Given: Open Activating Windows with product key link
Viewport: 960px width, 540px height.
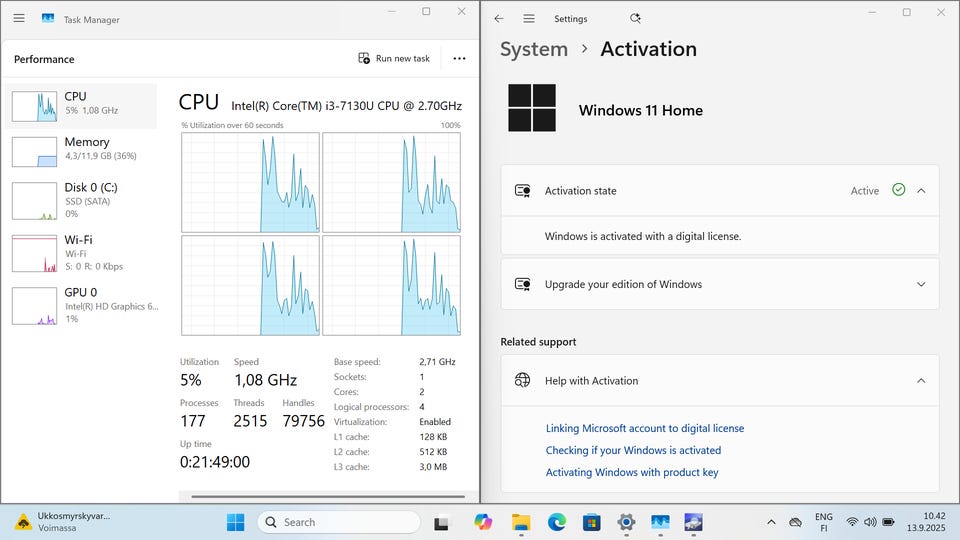Looking at the screenshot, I should 632,473.
